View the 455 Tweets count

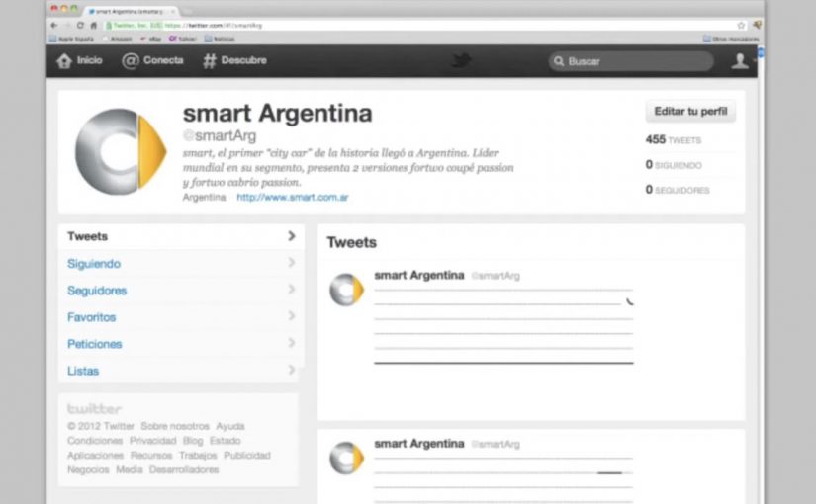674,140
